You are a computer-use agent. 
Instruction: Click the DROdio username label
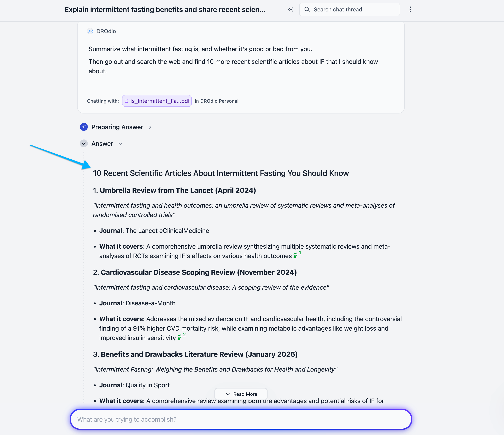tap(106, 31)
